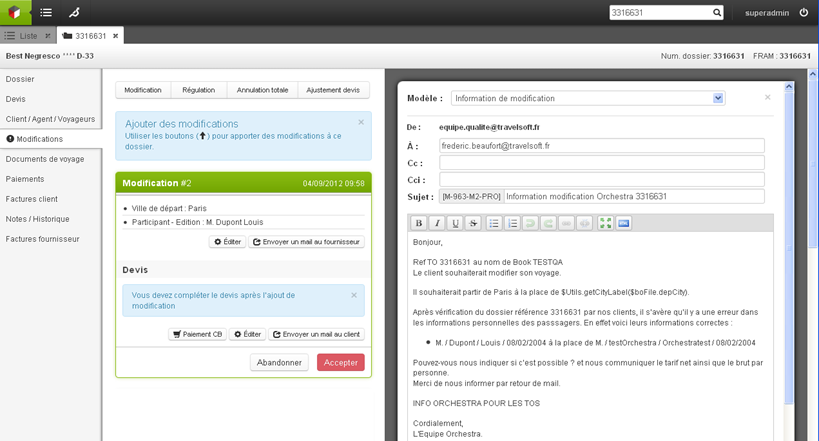Open the Modèle dropdown list
Image resolution: width=819 pixels, height=441 pixels.
click(x=718, y=98)
